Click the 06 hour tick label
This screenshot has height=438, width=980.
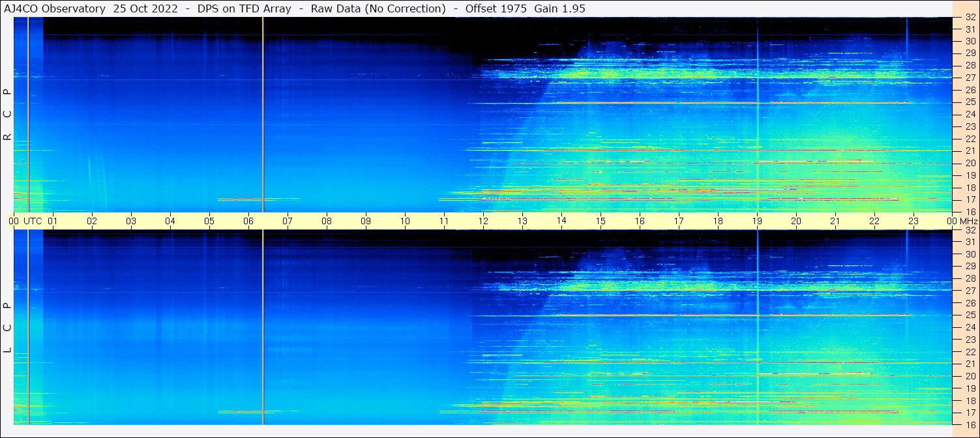[248, 221]
